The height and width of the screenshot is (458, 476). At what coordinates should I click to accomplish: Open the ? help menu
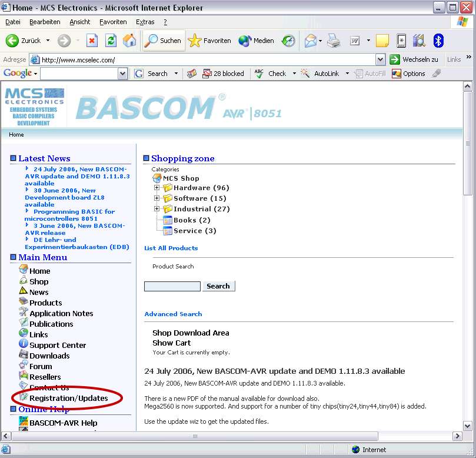coord(165,22)
